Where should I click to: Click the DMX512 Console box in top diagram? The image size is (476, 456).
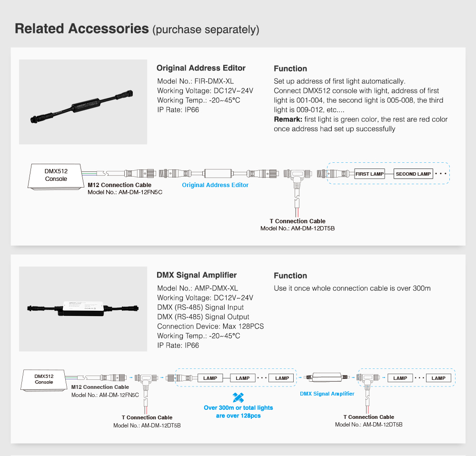pos(56,177)
